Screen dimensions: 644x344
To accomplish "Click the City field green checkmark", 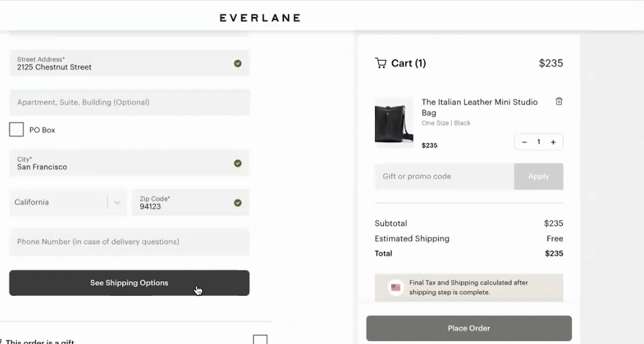I will 238,163.
